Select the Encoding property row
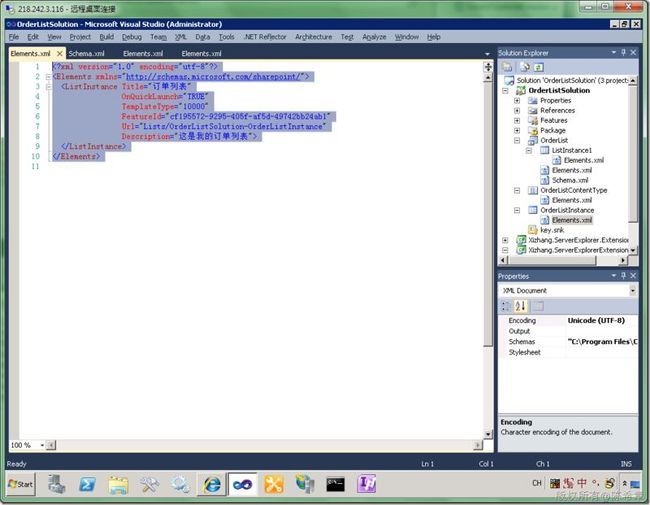This screenshot has height=505, width=650. [569, 320]
